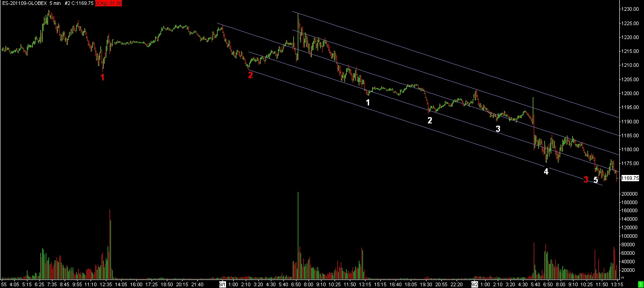Select the red wave label 2
This screenshot has height=288, width=644.
pyautogui.click(x=250, y=75)
